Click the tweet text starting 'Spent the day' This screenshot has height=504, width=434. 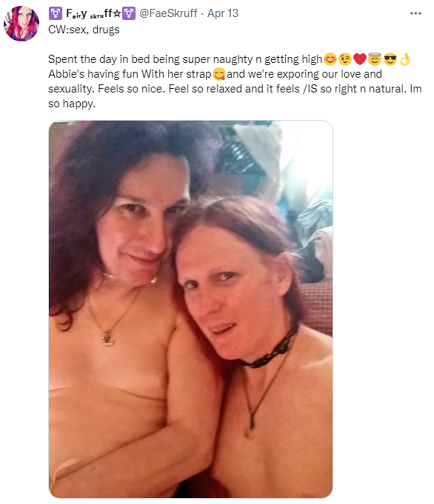235,81
